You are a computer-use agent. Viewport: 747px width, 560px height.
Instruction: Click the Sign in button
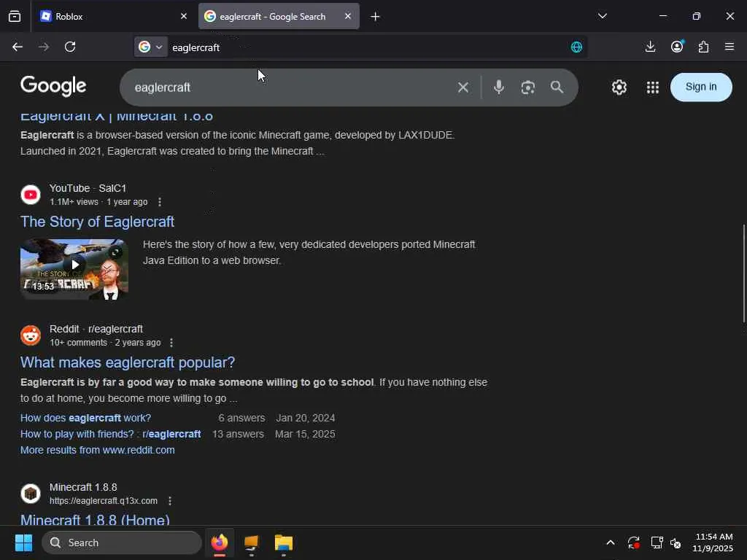tap(701, 87)
